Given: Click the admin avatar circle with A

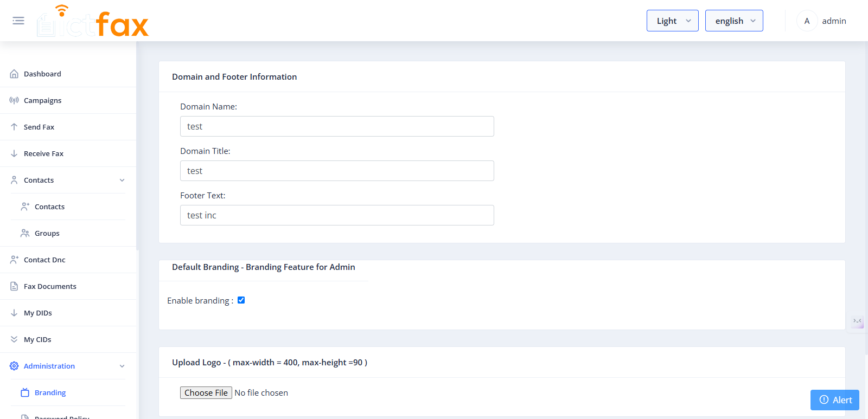Looking at the screenshot, I should click(x=807, y=21).
